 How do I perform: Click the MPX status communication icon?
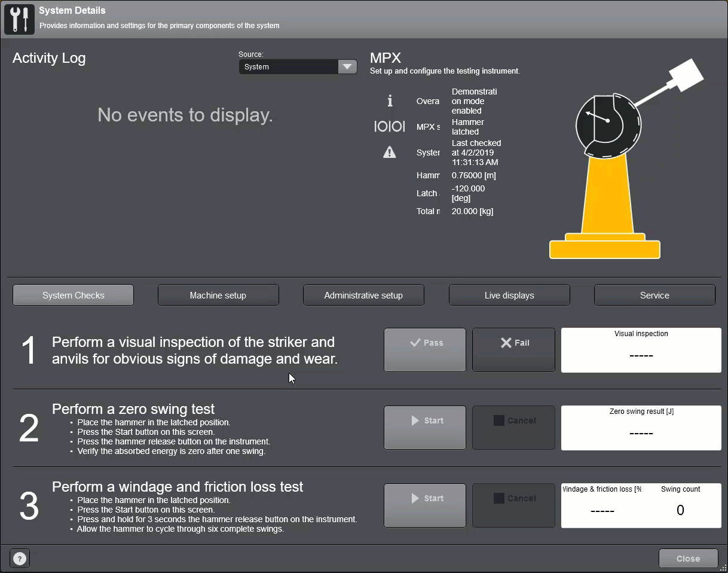coord(390,127)
